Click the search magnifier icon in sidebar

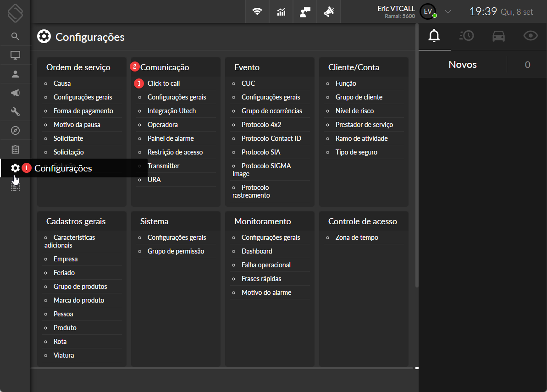[x=15, y=36]
